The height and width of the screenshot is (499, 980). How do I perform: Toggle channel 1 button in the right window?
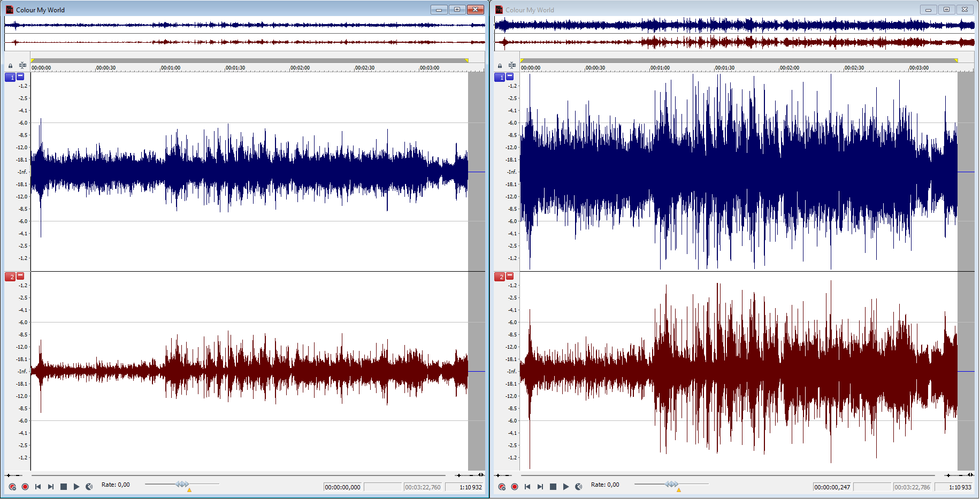[500, 78]
